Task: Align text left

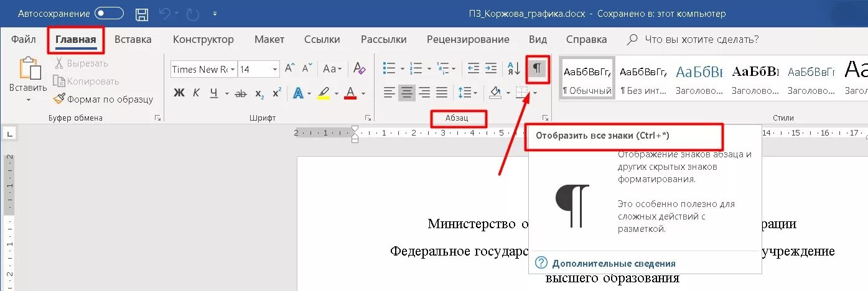Action: coord(390,93)
